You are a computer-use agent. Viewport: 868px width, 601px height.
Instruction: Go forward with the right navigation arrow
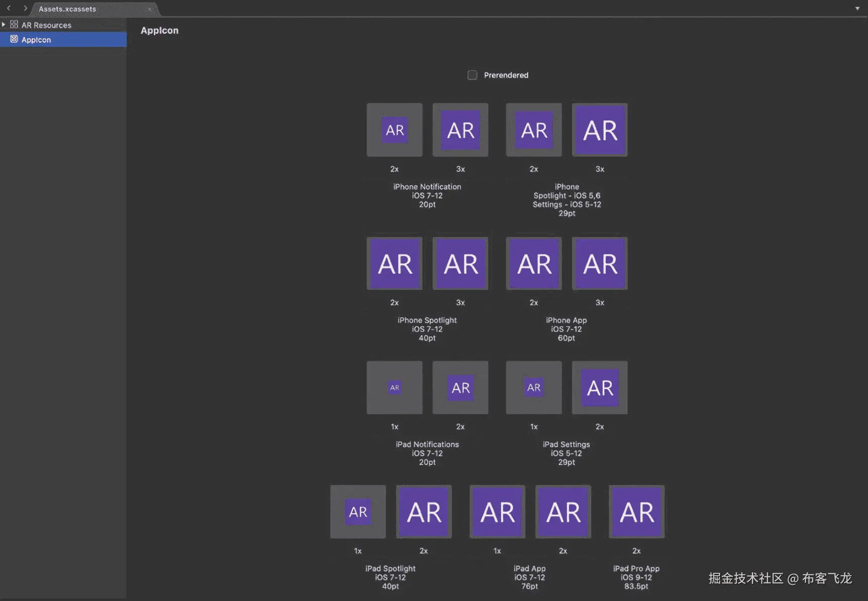(x=25, y=8)
